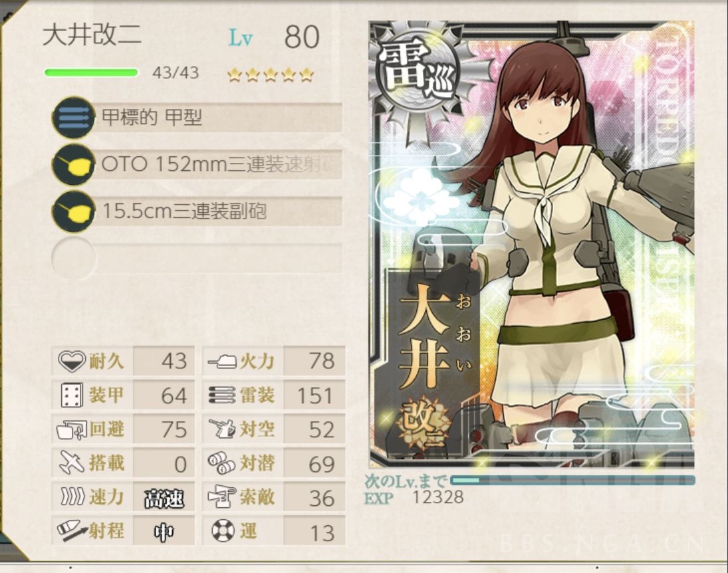The height and width of the screenshot is (573, 728).
Task: Click the 高速 speed value
Action: pyautogui.click(x=164, y=497)
